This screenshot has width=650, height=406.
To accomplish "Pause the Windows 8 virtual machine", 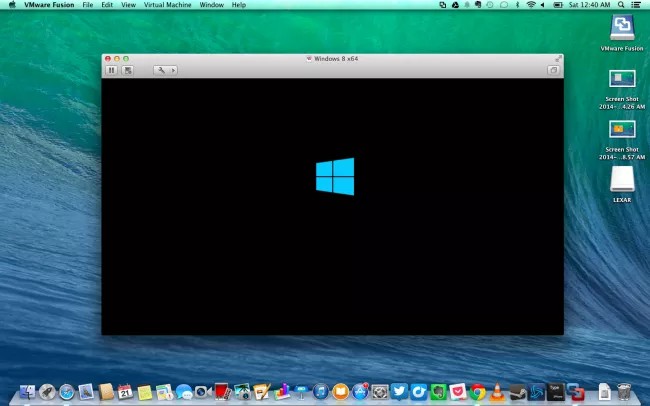I will (x=111, y=71).
